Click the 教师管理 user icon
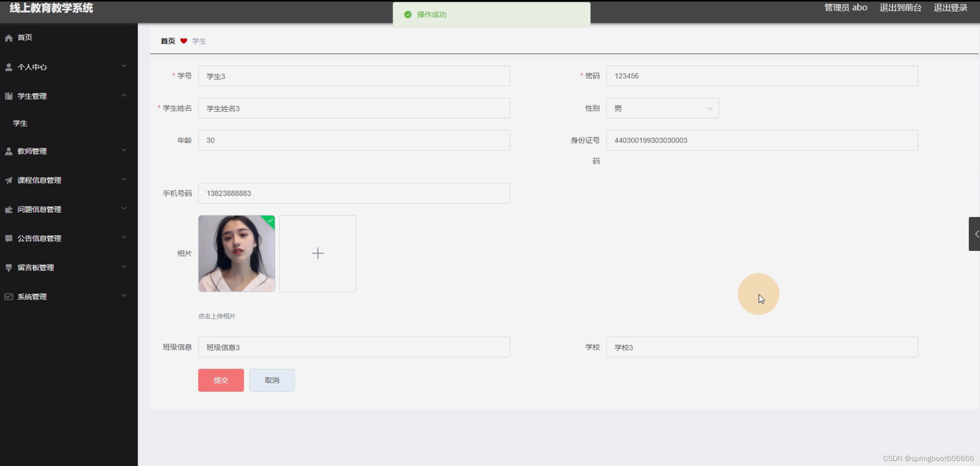The image size is (980, 466). (9, 151)
